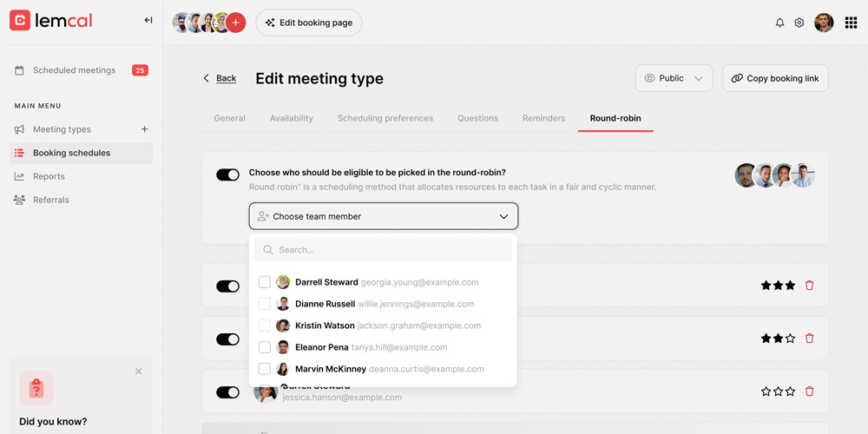Open settings via gear icon

[799, 23]
